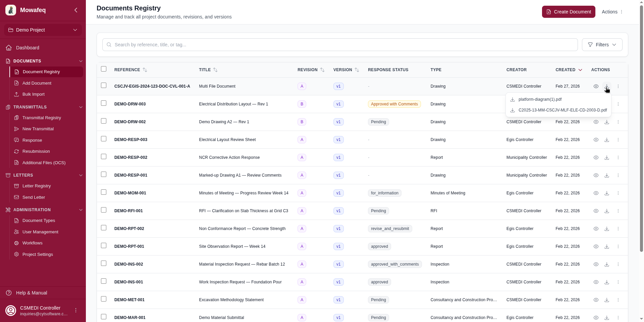Collapse the sidebar with the back arrow
Screen dimensions: 644x322
click(75, 10)
